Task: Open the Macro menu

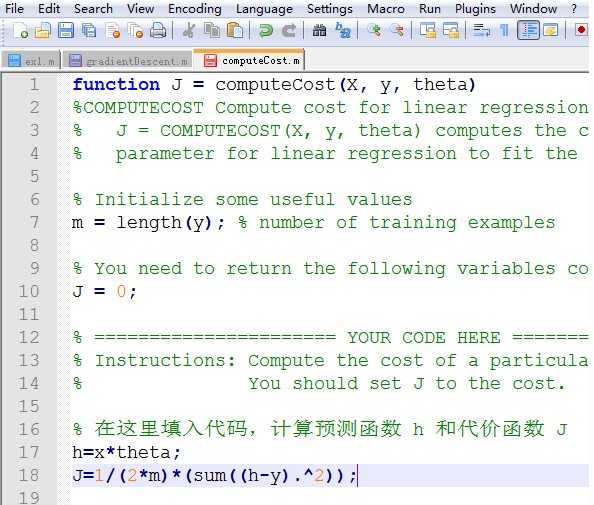Action: pyautogui.click(x=386, y=8)
